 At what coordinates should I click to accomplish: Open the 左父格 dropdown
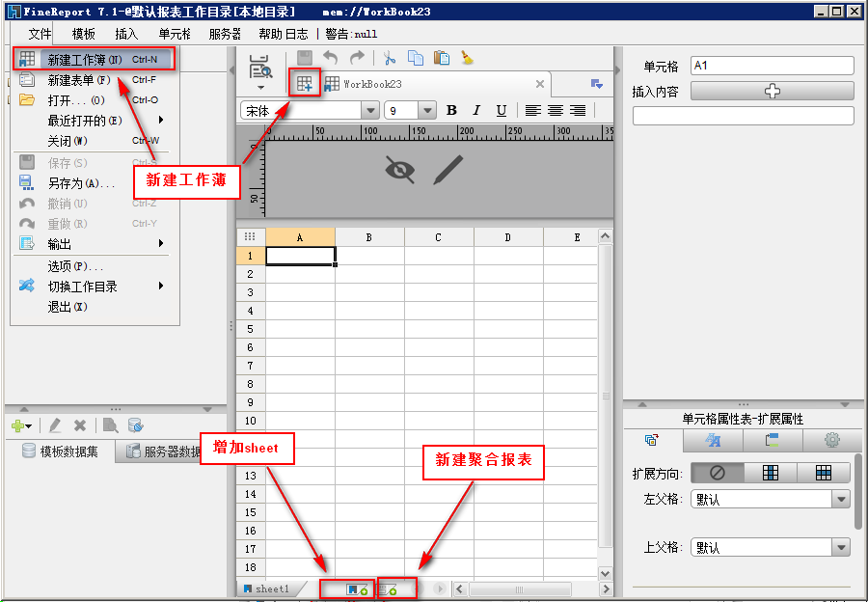pyautogui.click(x=841, y=500)
